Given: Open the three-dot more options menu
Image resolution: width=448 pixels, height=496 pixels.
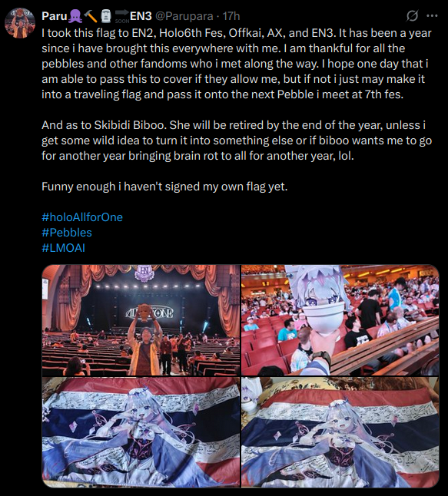Looking at the screenshot, I should click(432, 15).
